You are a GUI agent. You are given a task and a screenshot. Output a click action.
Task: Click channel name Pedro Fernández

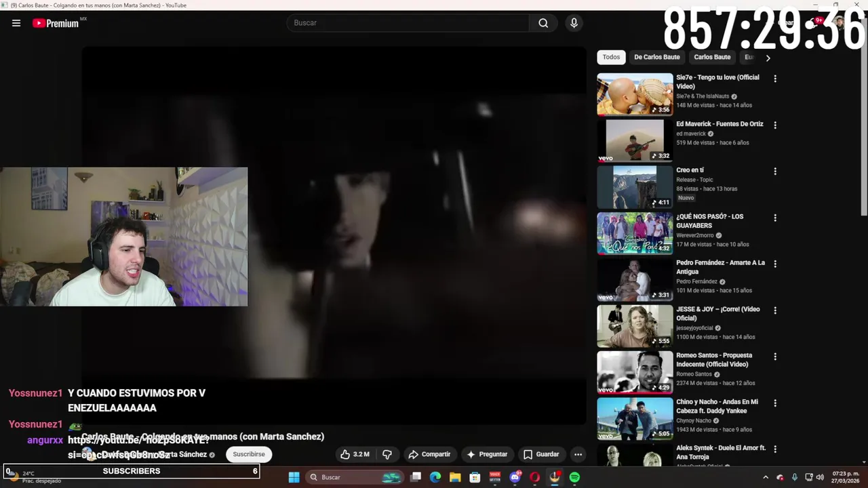click(696, 282)
